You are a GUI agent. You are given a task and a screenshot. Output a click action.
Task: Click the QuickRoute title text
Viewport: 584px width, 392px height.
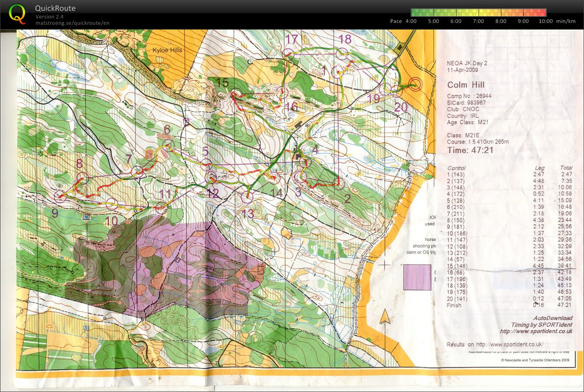(x=55, y=9)
